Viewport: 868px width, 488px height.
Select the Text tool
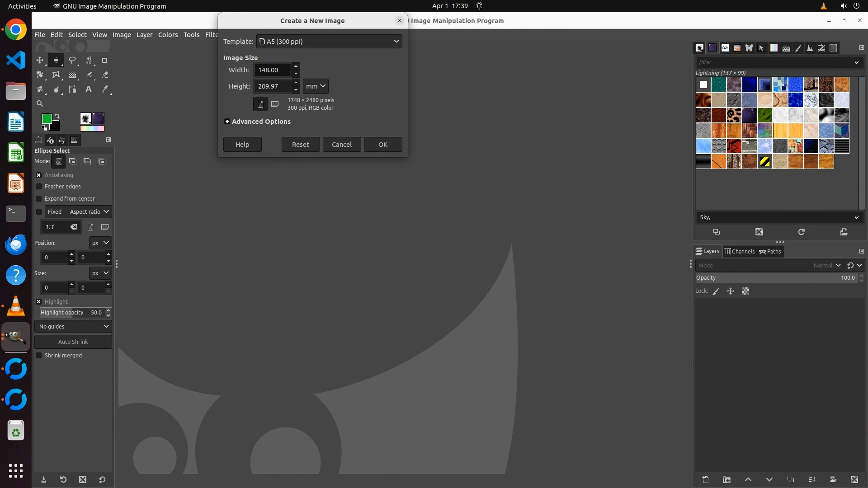89,89
